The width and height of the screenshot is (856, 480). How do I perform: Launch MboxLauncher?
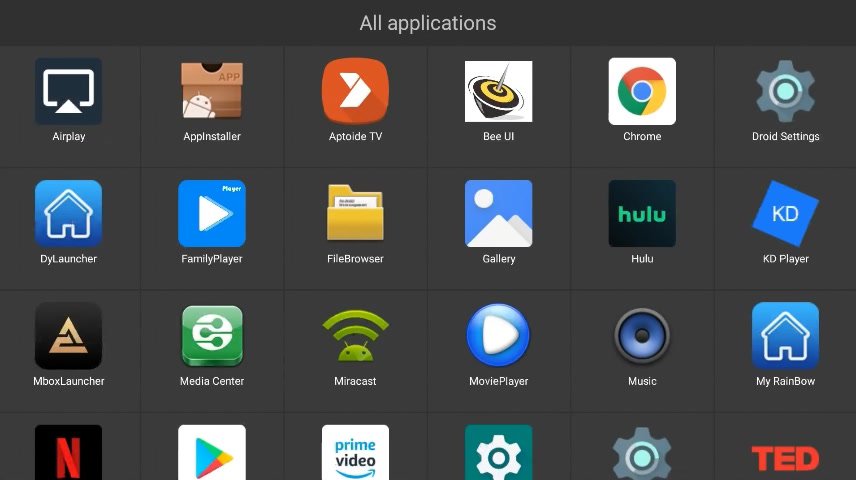point(68,336)
